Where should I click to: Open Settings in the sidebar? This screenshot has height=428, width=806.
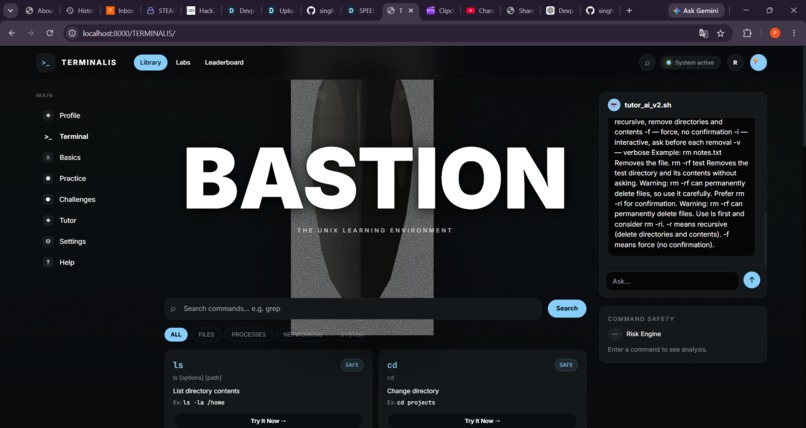coord(65,241)
